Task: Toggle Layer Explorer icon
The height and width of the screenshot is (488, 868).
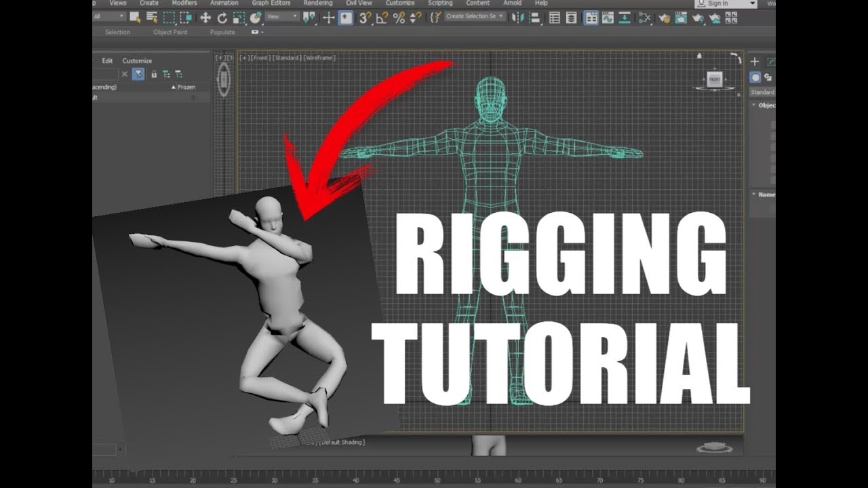Action: (x=571, y=18)
